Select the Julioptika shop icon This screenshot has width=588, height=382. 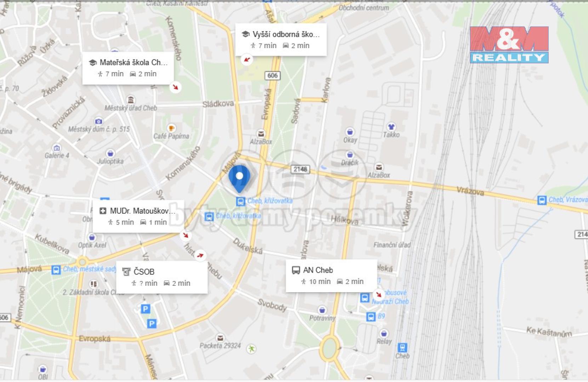click(110, 153)
